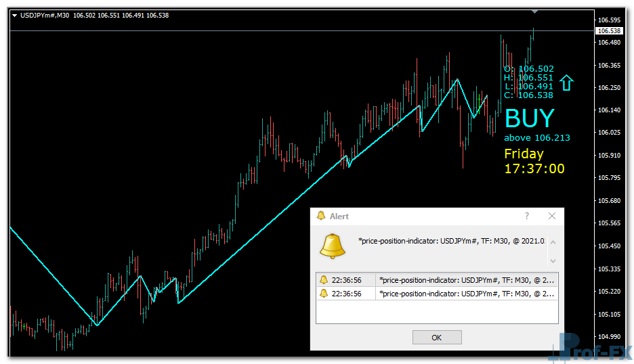Screen dimensions: 634x364
Task: Click the large golden bell icon
Action: tap(332, 246)
